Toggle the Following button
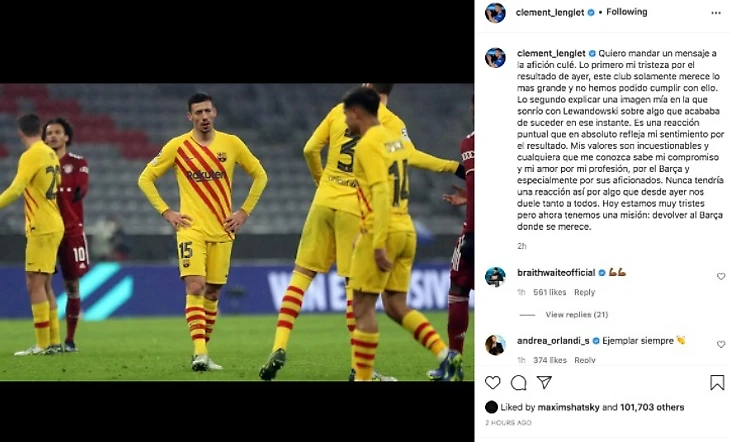The image size is (730, 442). pyautogui.click(x=626, y=12)
